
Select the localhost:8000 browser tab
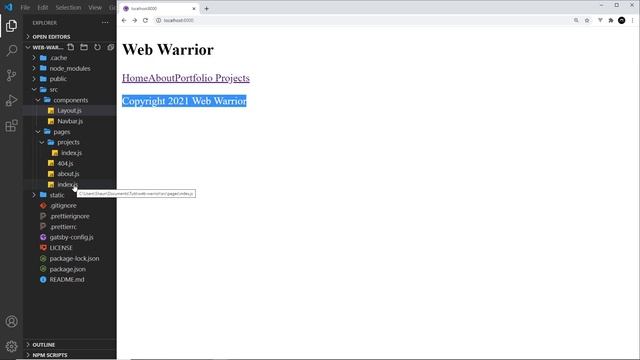pyautogui.click(x=159, y=9)
